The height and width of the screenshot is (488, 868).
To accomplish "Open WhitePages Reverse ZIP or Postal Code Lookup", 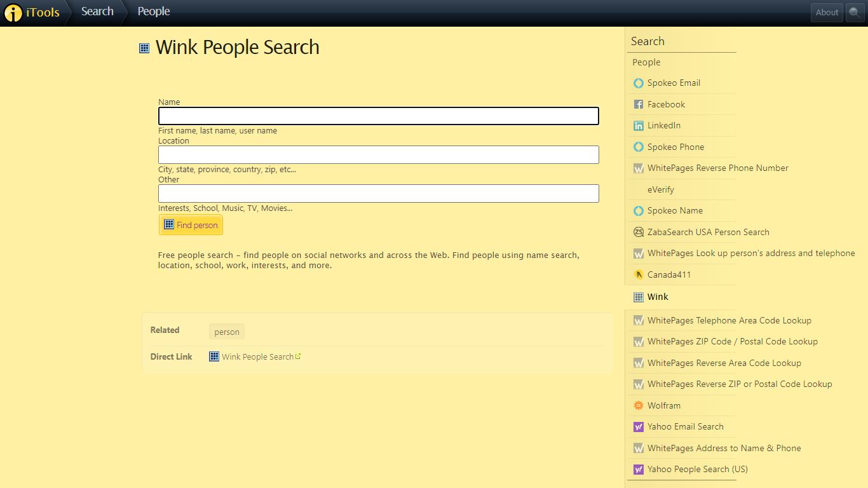I will click(x=740, y=384).
